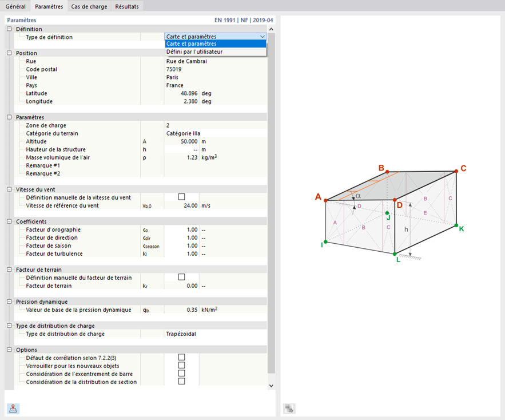Collapse the Pression dynamique section
Screen dimensions: 505x420
pos(9,302)
